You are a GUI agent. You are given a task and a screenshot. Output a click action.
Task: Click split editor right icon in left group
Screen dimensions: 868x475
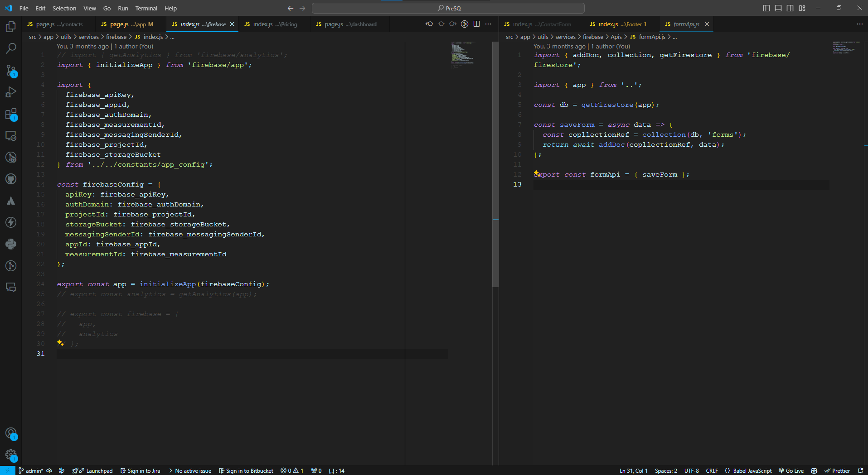point(476,24)
